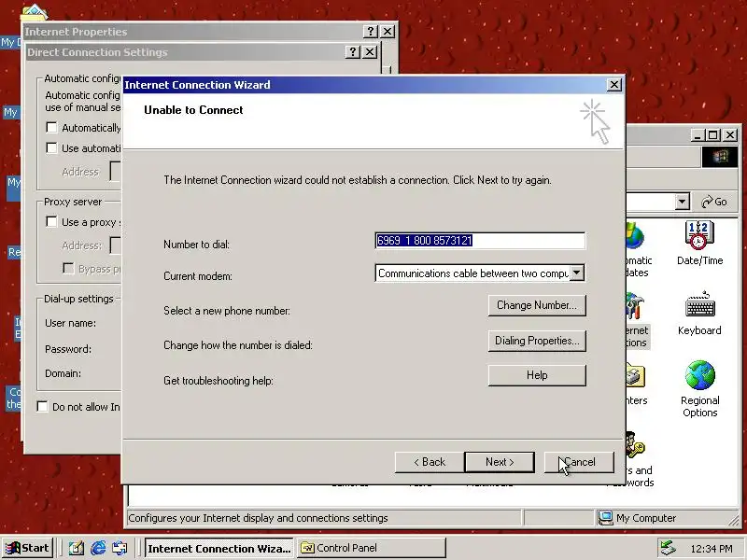Click the Printers icon in Control Panel
Image resolution: width=747 pixels, height=560 pixels.
click(x=636, y=385)
